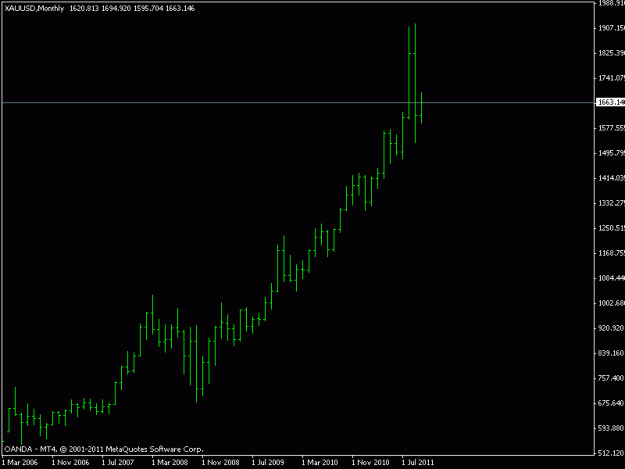Click the 1168.75 price axis label

click(611, 253)
